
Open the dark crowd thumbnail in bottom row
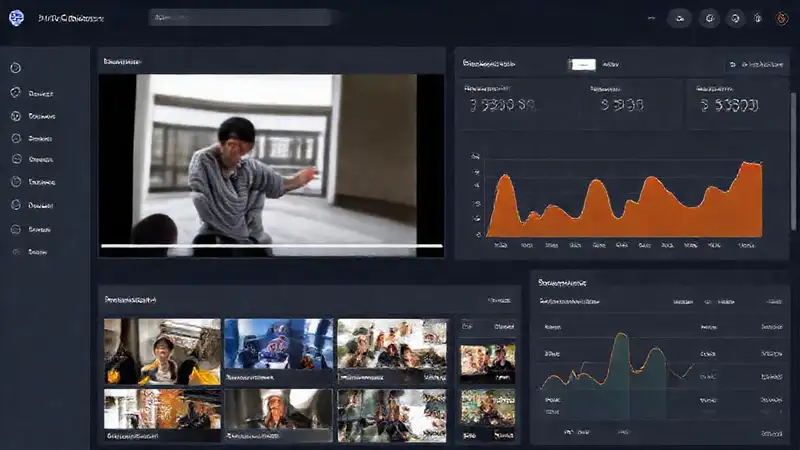click(x=392, y=415)
